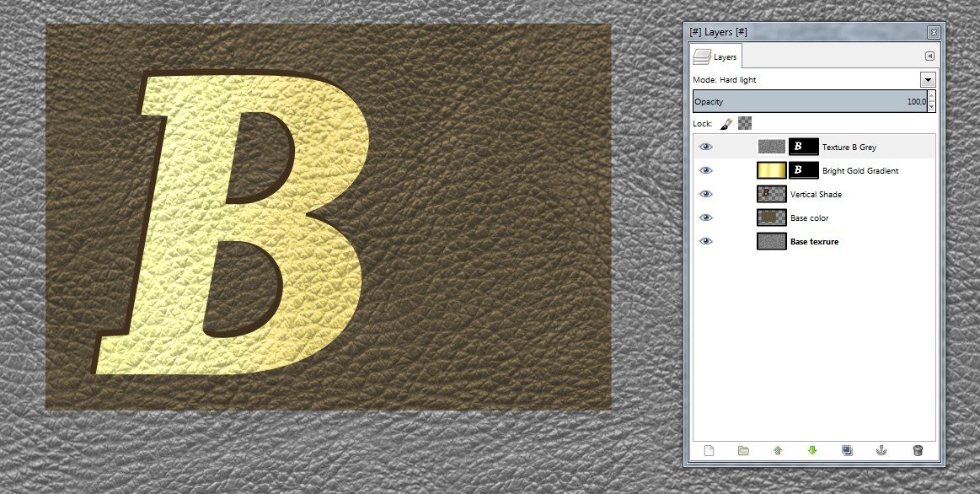980x494 pixels.
Task: Lower the layer with the green down arrow
Action: [x=812, y=450]
